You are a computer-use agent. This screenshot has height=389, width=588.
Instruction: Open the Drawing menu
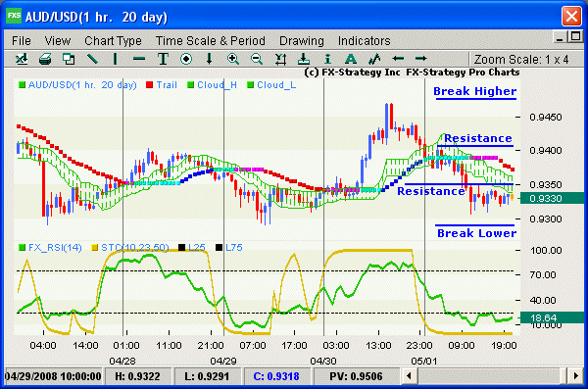pos(302,40)
